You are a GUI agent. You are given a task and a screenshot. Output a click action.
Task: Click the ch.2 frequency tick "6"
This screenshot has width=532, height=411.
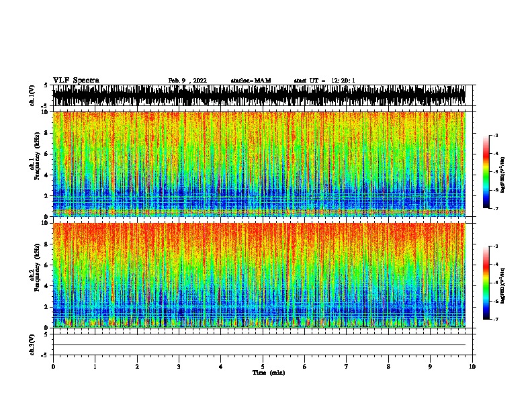coord(46,265)
